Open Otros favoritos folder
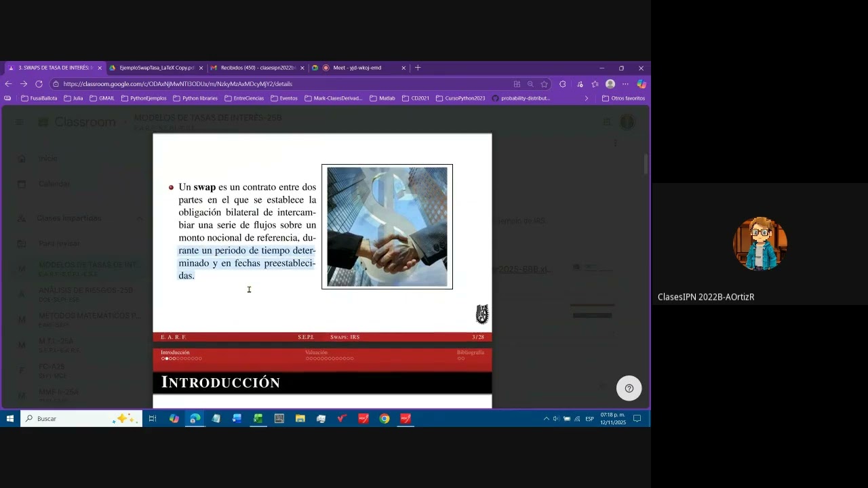The image size is (868, 488). click(623, 98)
